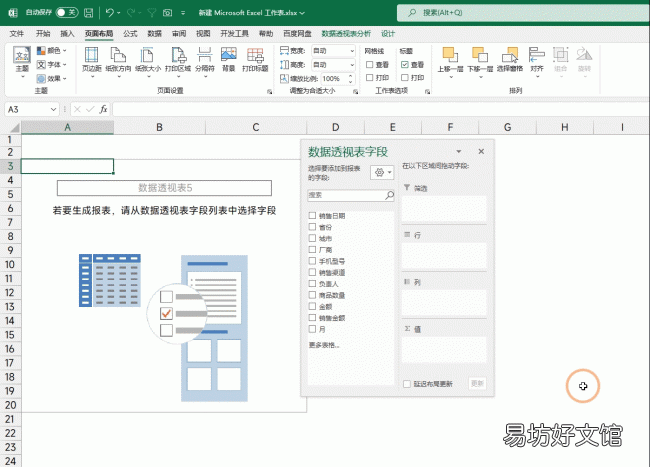Open the 页面设置 dialog launcher
Image resolution: width=650 pixels, height=467 pixels.
coord(269,92)
